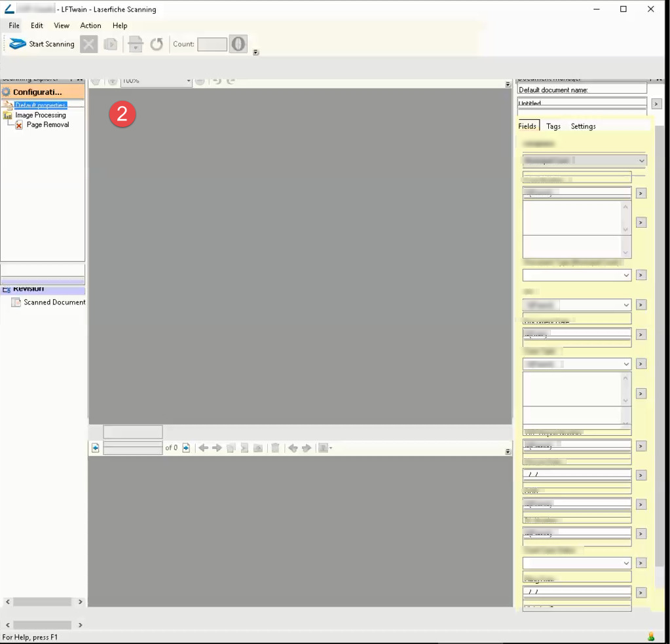Select Image Processing in Scanning Explorer
Image resolution: width=670 pixels, height=644 pixels.
pos(41,115)
